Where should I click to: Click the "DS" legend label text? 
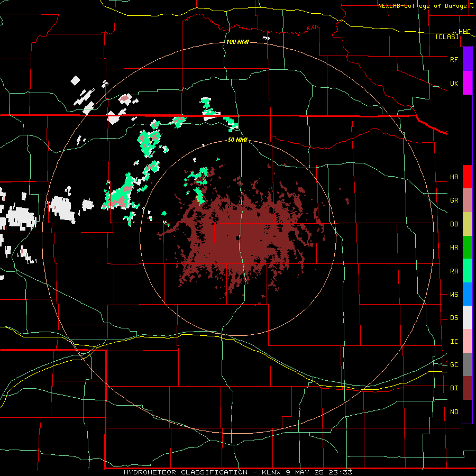[454, 317]
